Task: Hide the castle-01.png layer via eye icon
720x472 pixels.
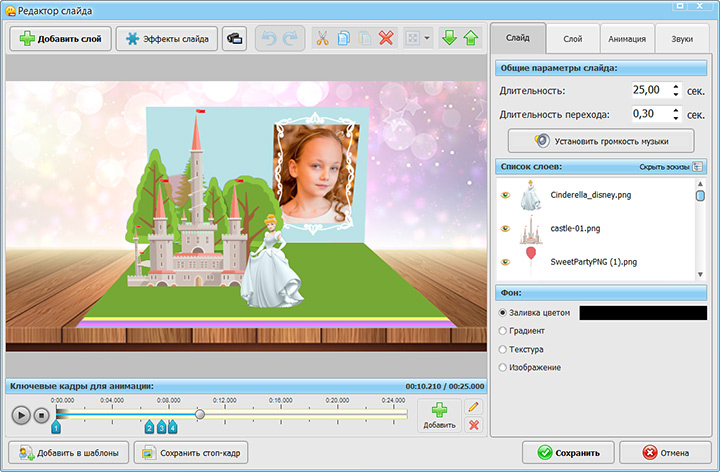Action: [x=506, y=229]
